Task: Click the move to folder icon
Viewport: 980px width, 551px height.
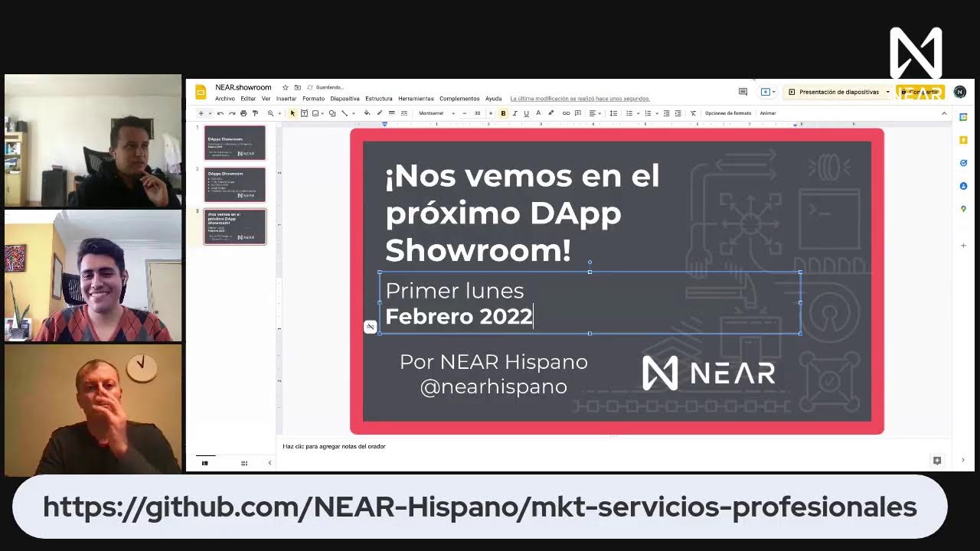Action: pyautogui.click(x=298, y=87)
